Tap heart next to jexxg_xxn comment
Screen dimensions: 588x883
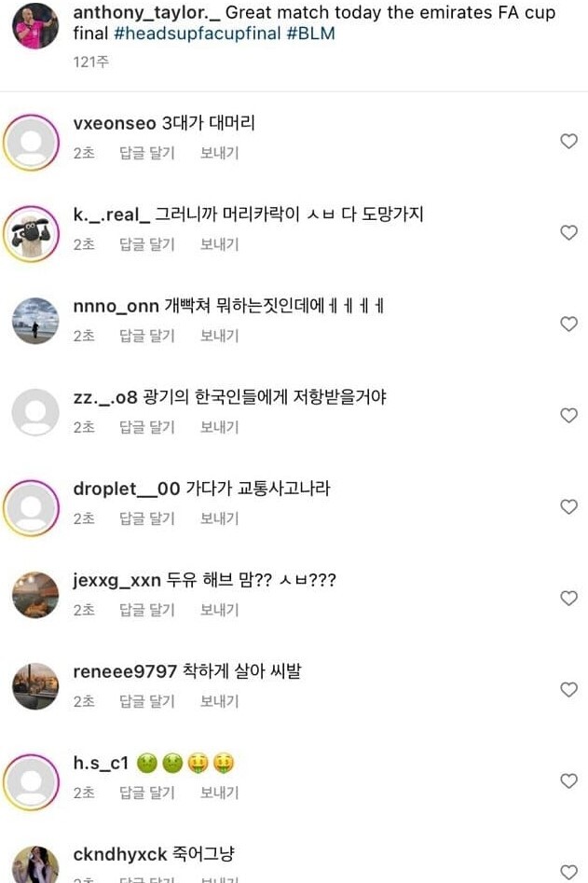point(568,598)
